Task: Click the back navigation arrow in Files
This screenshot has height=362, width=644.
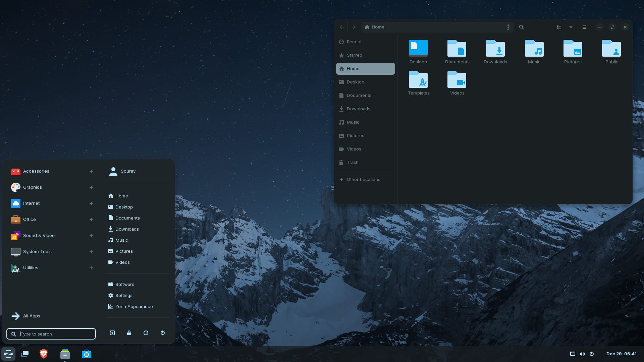Action: click(x=342, y=27)
